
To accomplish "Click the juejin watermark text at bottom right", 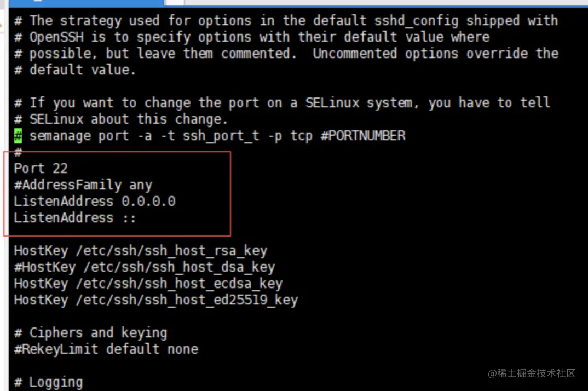I will (532, 373).
